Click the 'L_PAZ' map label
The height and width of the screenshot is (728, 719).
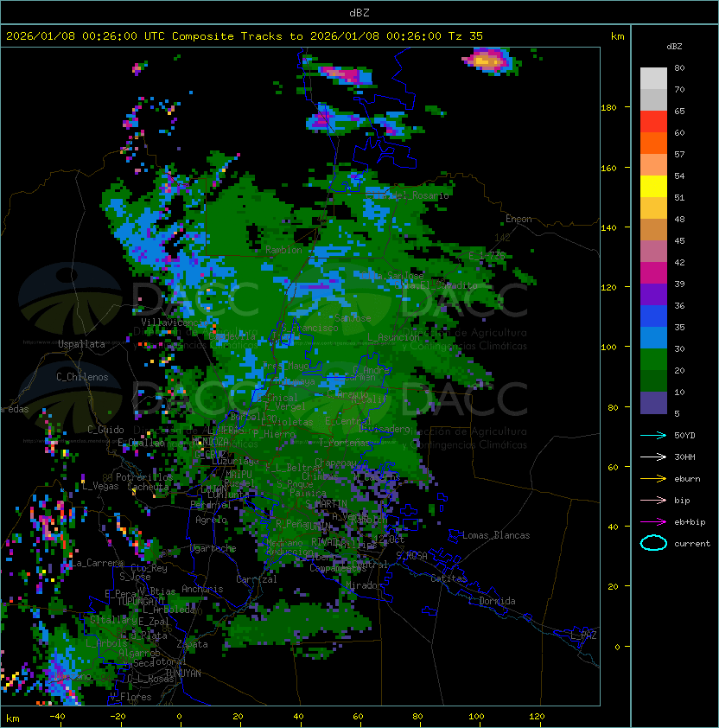pos(583,635)
